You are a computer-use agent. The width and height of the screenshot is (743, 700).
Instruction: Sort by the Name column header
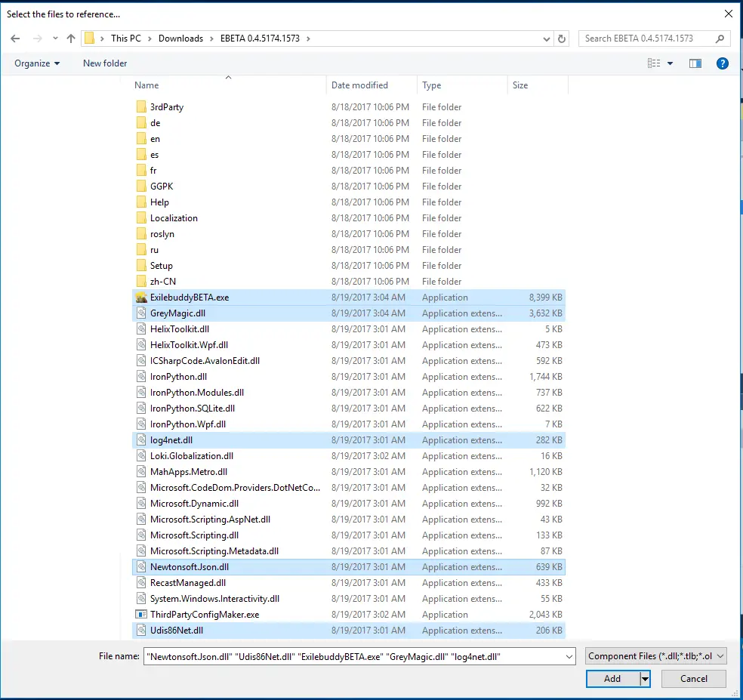229,85
